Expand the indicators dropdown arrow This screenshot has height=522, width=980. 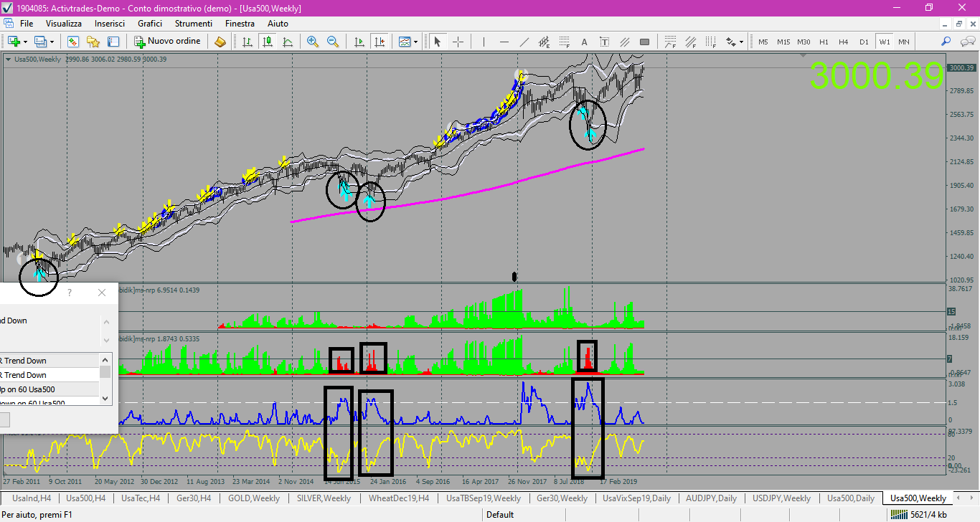pos(417,42)
